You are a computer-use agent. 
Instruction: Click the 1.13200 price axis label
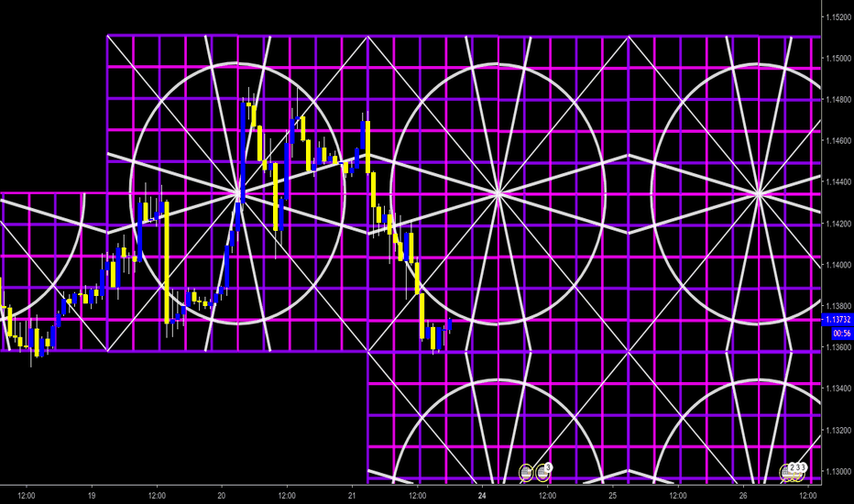(838, 430)
